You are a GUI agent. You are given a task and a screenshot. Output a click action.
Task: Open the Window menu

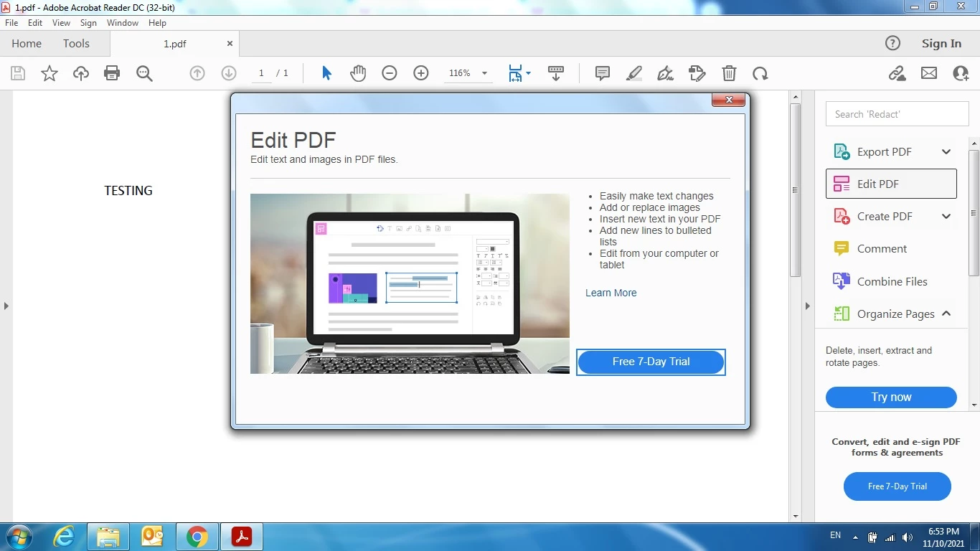(x=123, y=23)
